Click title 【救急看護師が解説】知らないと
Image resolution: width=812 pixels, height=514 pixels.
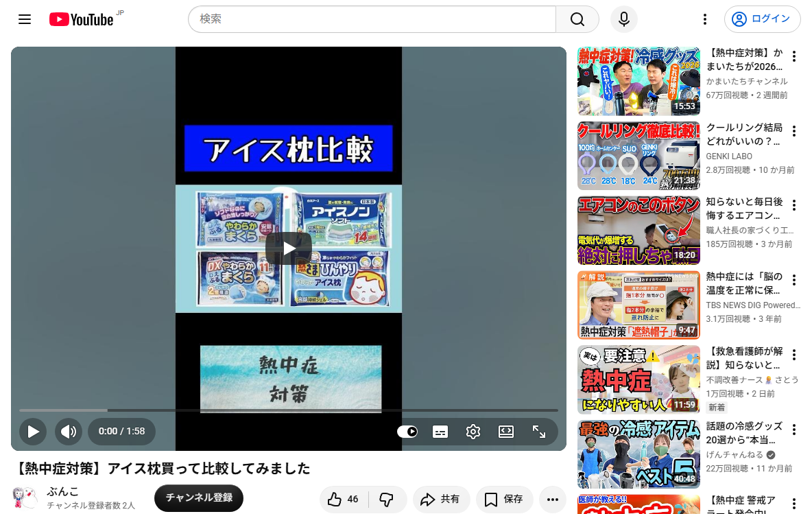745,358
